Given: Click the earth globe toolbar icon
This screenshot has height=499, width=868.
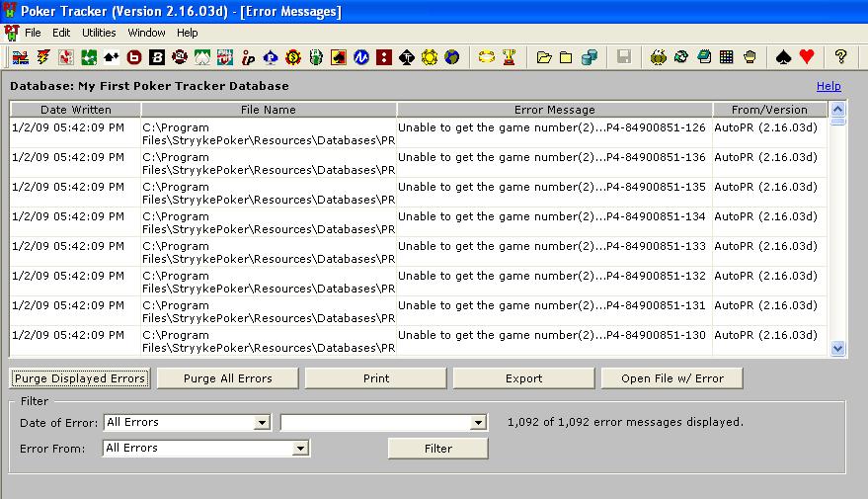Looking at the screenshot, I should click(452, 57).
